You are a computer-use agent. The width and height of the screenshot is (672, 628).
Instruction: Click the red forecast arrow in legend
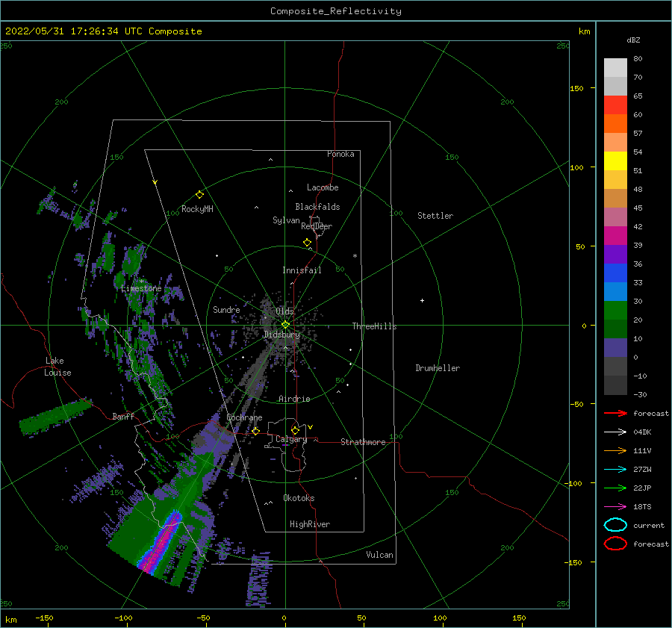[615, 413]
